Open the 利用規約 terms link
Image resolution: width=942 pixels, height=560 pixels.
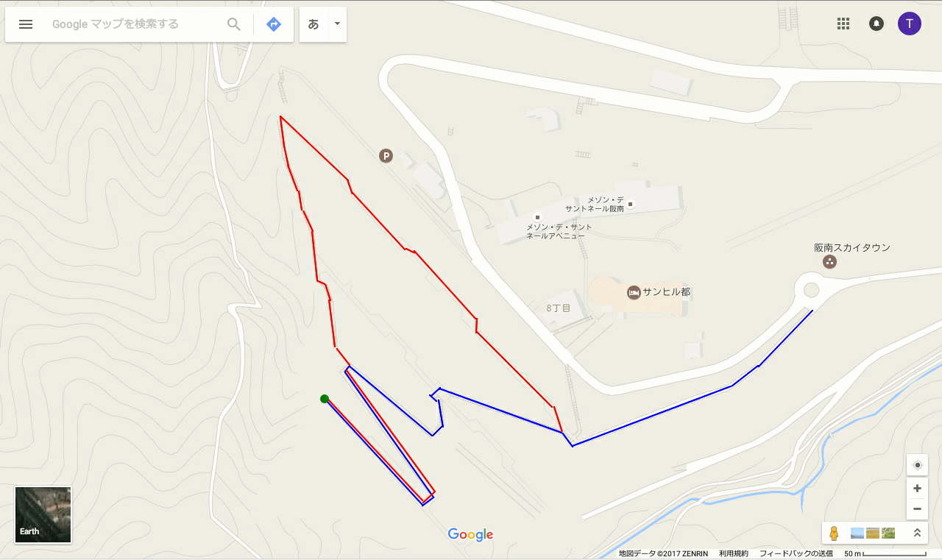(733, 553)
